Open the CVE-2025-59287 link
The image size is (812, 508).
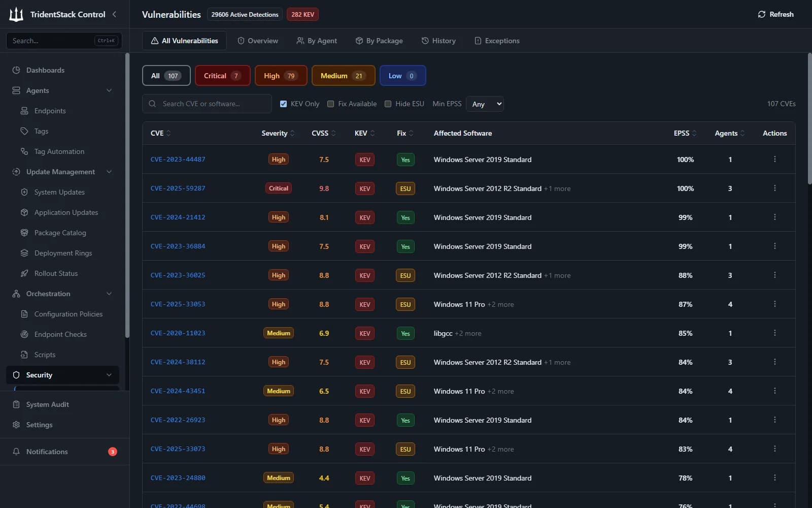[178, 188]
